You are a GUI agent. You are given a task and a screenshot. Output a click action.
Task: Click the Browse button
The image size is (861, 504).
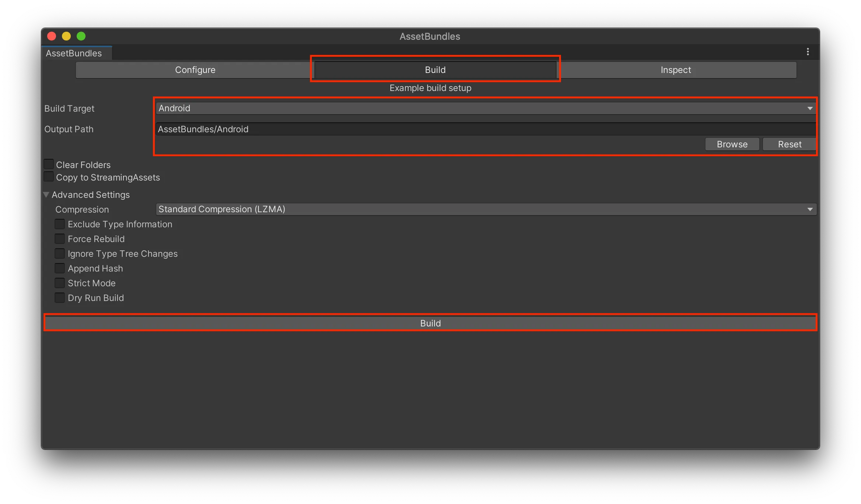pyautogui.click(x=732, y=144)
